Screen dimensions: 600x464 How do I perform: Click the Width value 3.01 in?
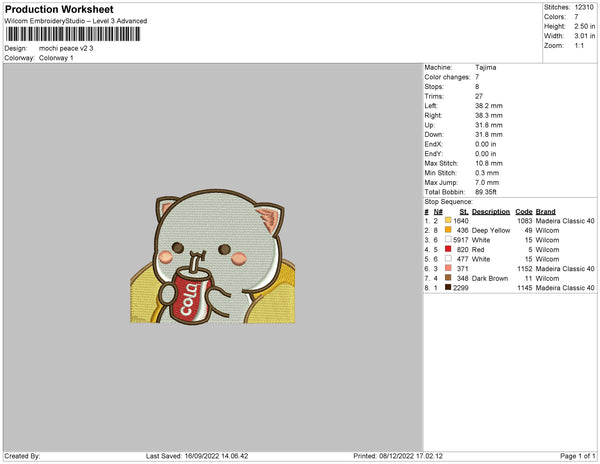point(585,36)
